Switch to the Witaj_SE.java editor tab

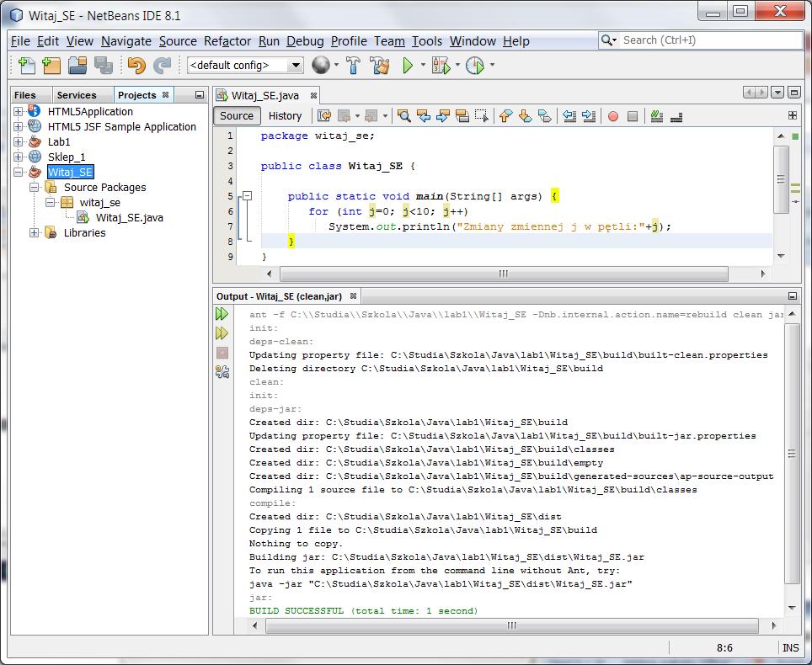(x=265, y=95)
